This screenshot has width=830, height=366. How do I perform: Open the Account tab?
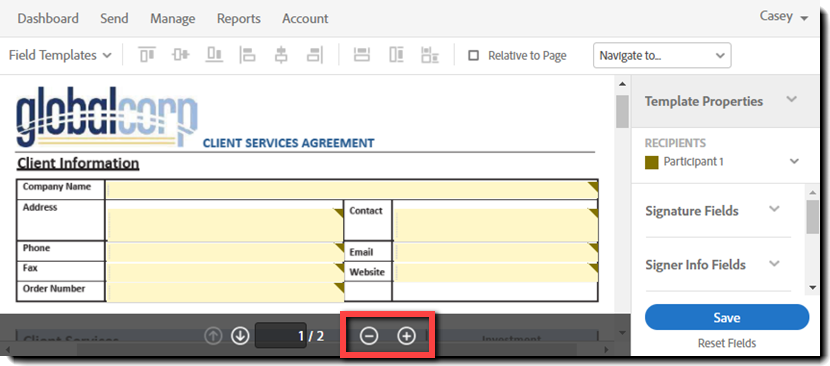305,19
